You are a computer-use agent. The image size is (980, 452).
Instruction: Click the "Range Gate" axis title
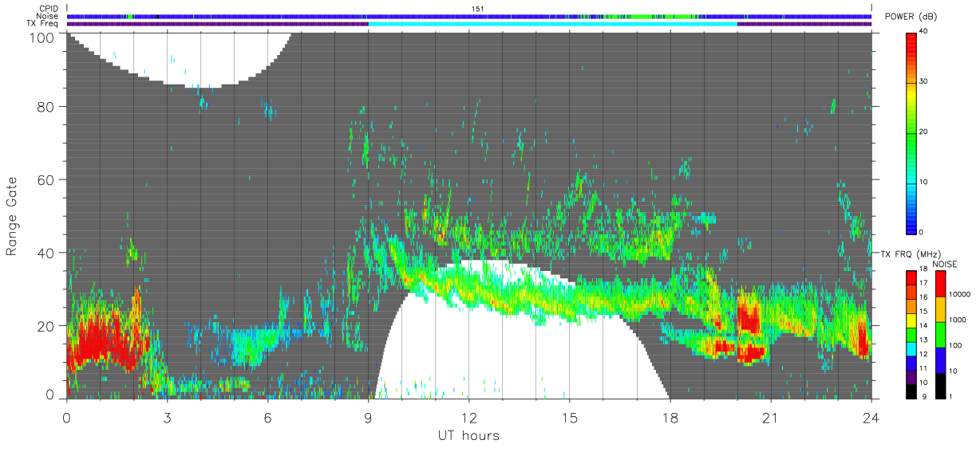coord(12,216)
